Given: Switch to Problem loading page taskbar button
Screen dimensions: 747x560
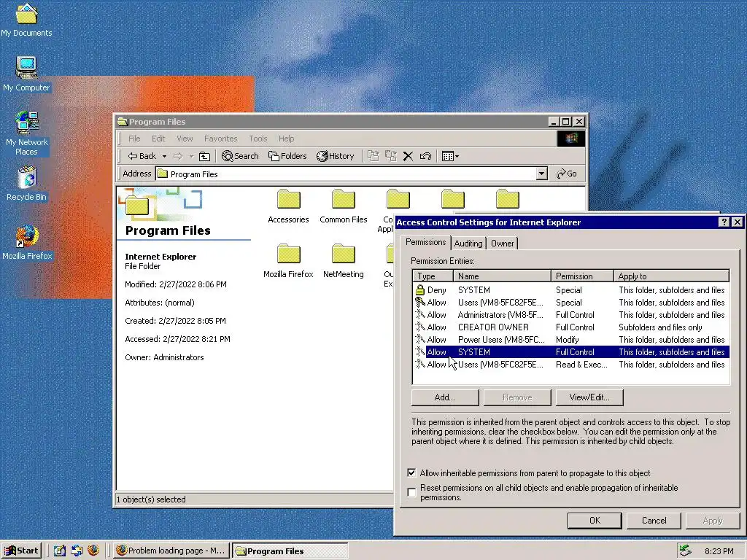Looking at the screenshot, I should (x=171, y=551).
